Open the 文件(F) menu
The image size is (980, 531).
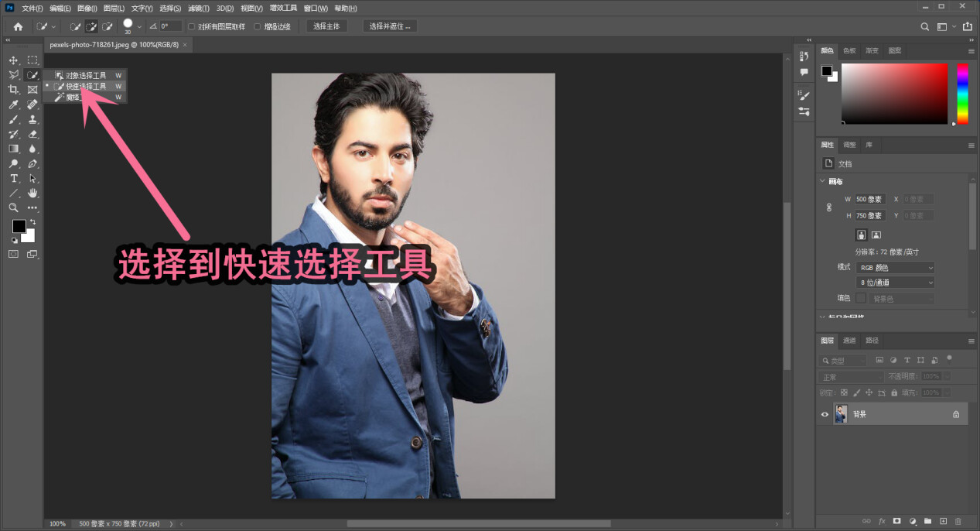point(32,8)
